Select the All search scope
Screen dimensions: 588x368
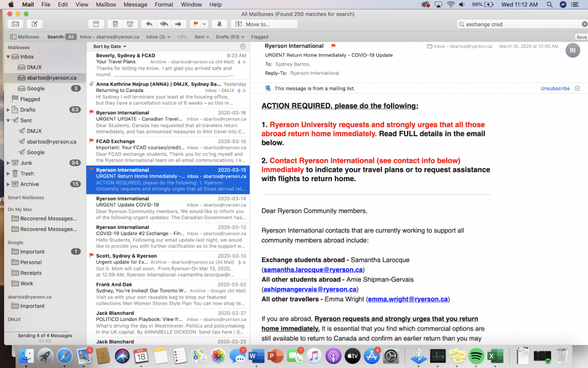71,37
